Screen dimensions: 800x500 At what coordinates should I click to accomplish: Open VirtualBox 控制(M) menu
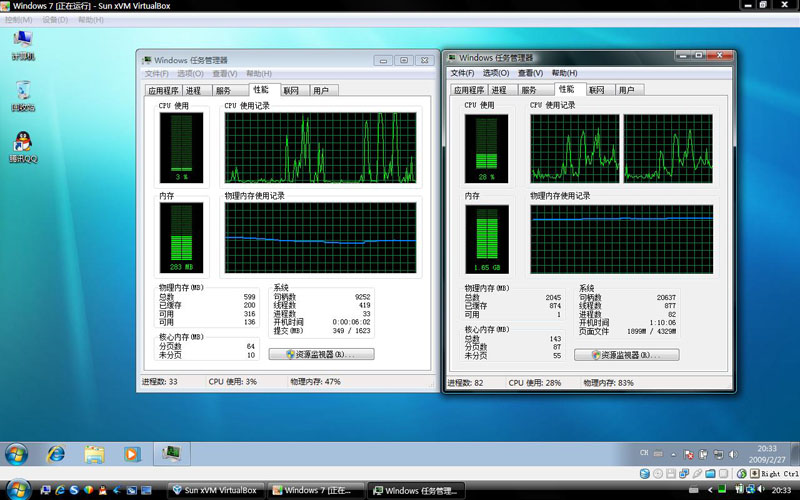tap(18, 20)
